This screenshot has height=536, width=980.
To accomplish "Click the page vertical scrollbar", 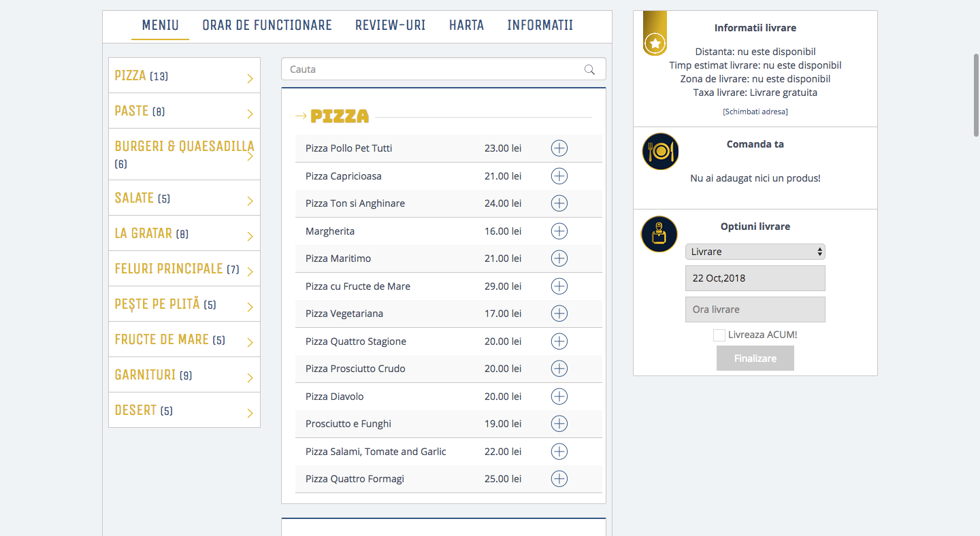I will click(x=976, y=95).
